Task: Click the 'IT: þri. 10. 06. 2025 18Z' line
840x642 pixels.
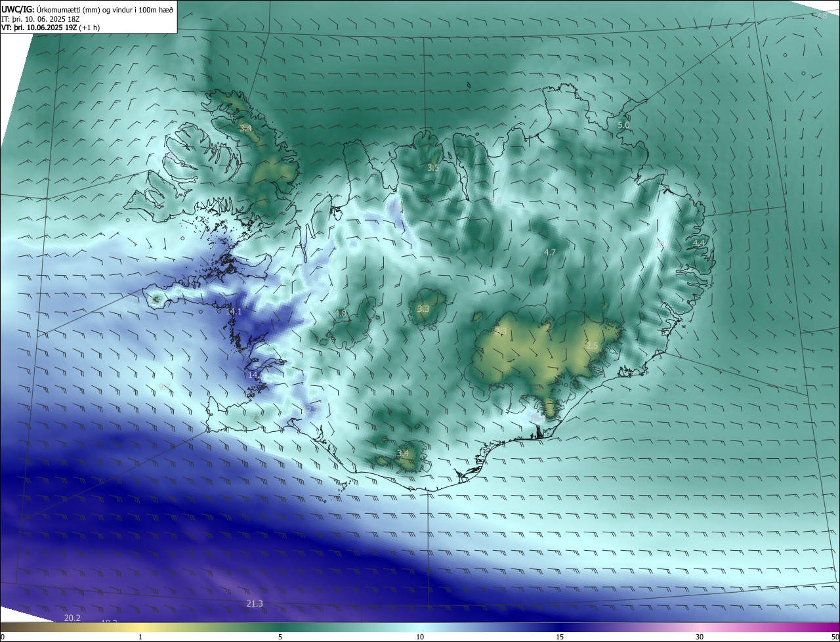Action: (41, 19)
